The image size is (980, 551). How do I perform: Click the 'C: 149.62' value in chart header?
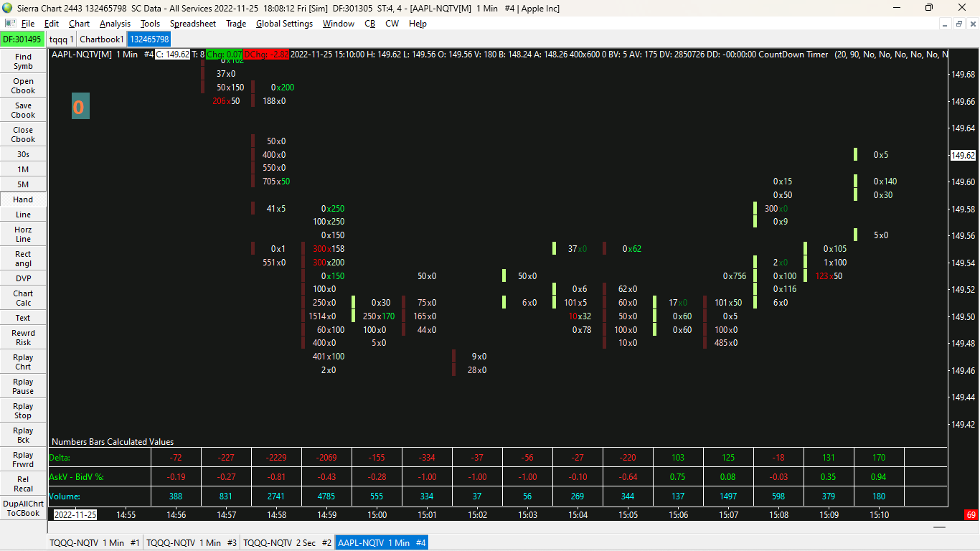[173, 55]
